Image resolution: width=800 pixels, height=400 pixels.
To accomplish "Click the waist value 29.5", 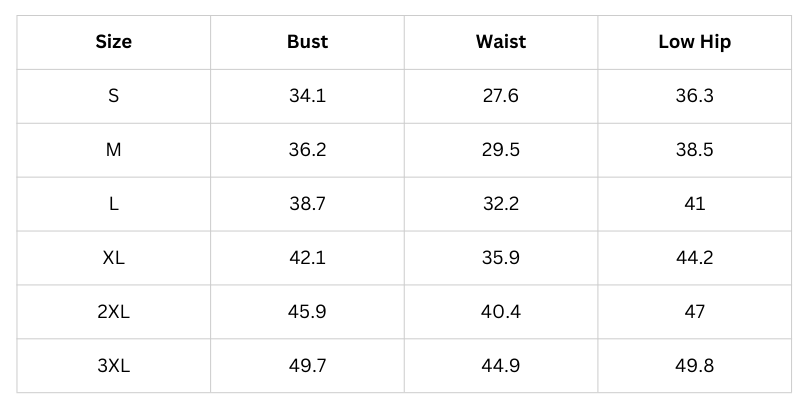I will click(x=501, y=150).
